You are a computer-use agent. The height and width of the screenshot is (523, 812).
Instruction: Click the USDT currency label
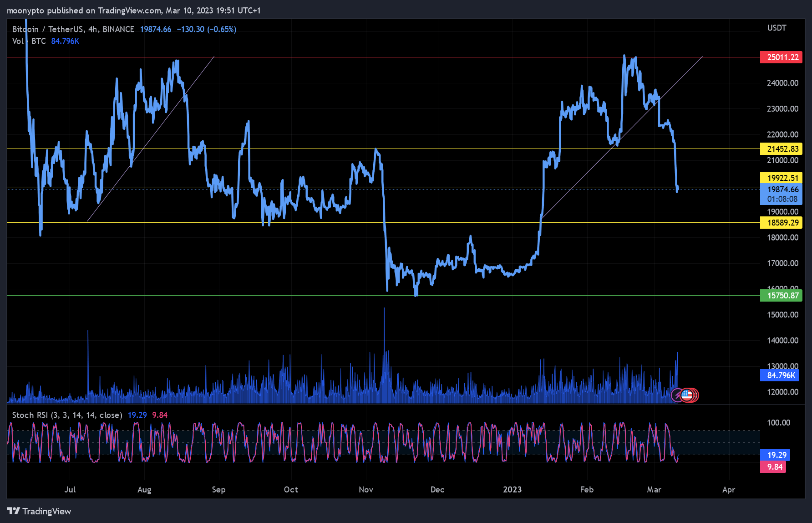[777, 28]
